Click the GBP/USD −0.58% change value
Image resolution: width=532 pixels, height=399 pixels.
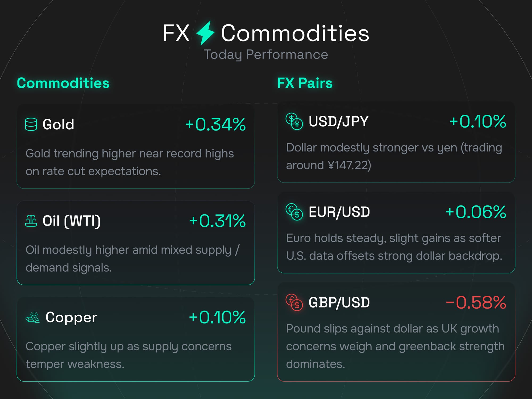[476, 302]
